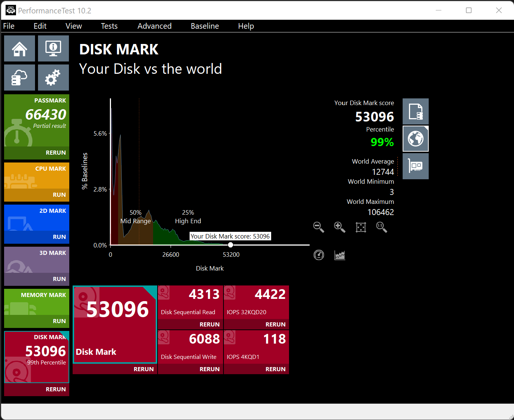
Task: Click the Home icon in sidebar
Action: tap(19, 48)
